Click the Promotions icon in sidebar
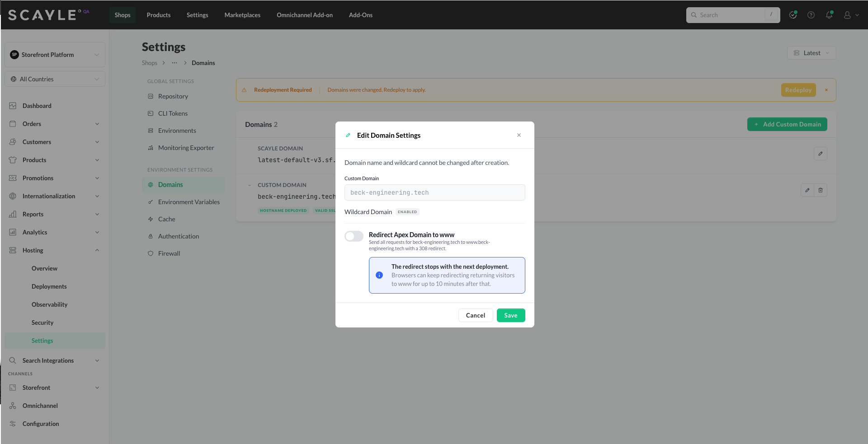The image size is (868, 444). (x=13, y=178)
